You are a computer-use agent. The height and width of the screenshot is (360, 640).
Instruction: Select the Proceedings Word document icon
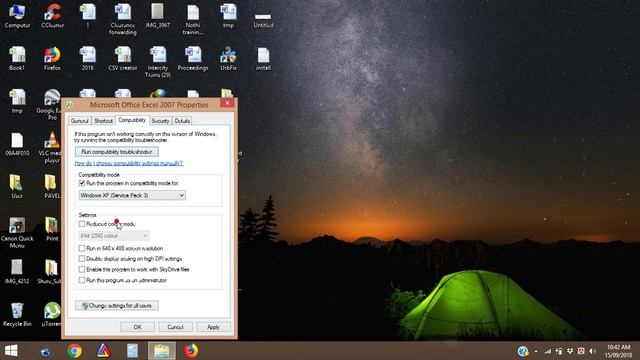point(193,59)
